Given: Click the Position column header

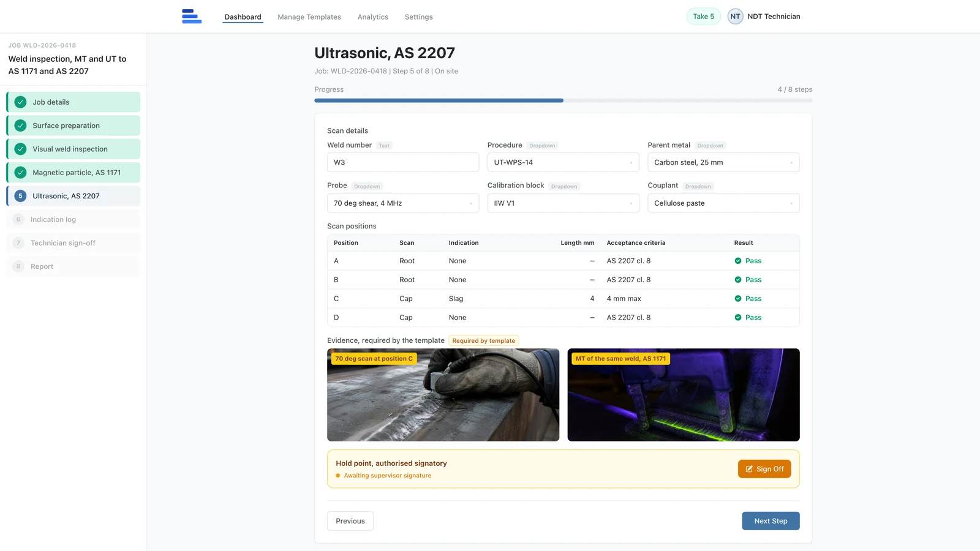Looking at the screenshot, I should pyautogui.click(x=346, y=243).
